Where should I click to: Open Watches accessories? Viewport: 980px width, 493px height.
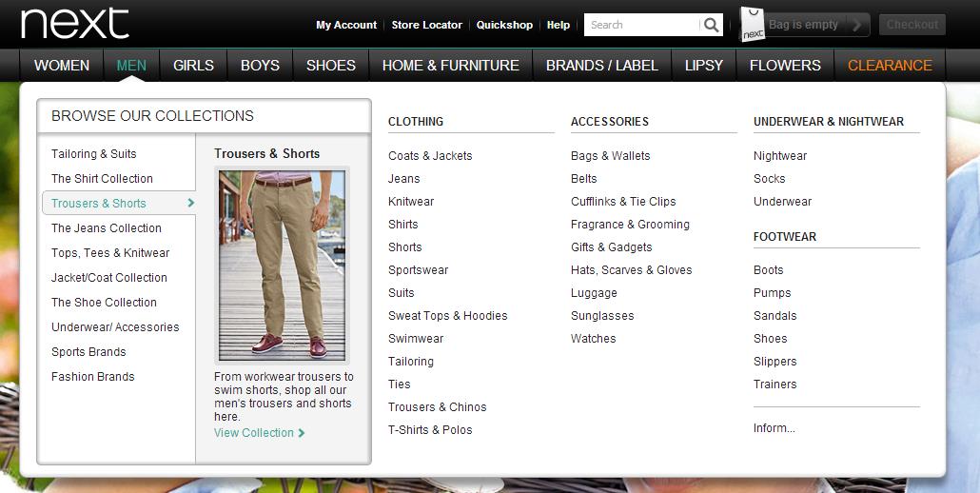tap(593, 338)
